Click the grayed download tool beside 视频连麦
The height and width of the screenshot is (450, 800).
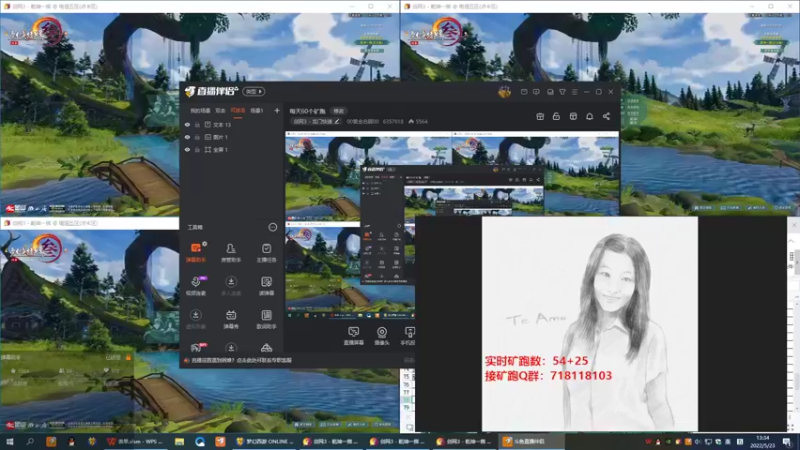tap(231, 286)
